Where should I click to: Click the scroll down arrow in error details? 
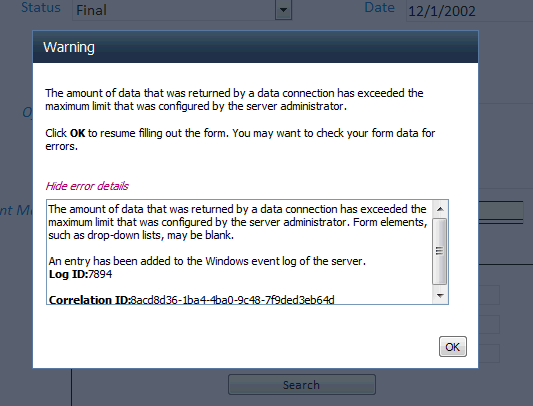point(440,295)
